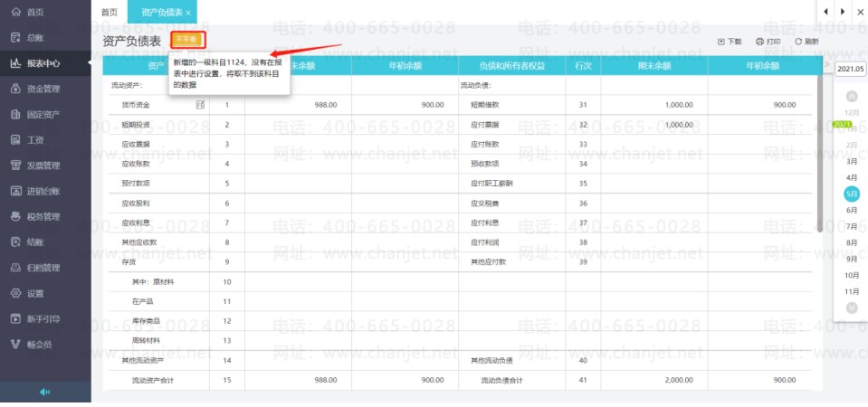
Task: Close all tabs with top-right X
Action: 860,12
